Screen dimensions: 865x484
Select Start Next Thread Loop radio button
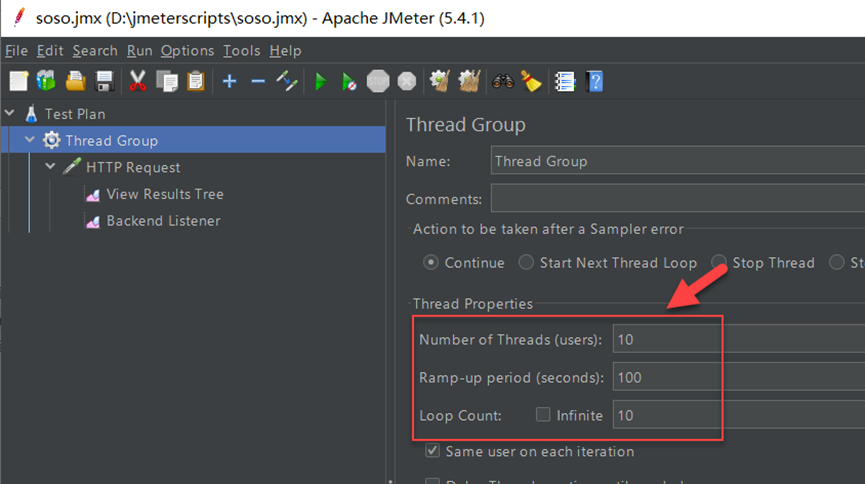(526, 262)
